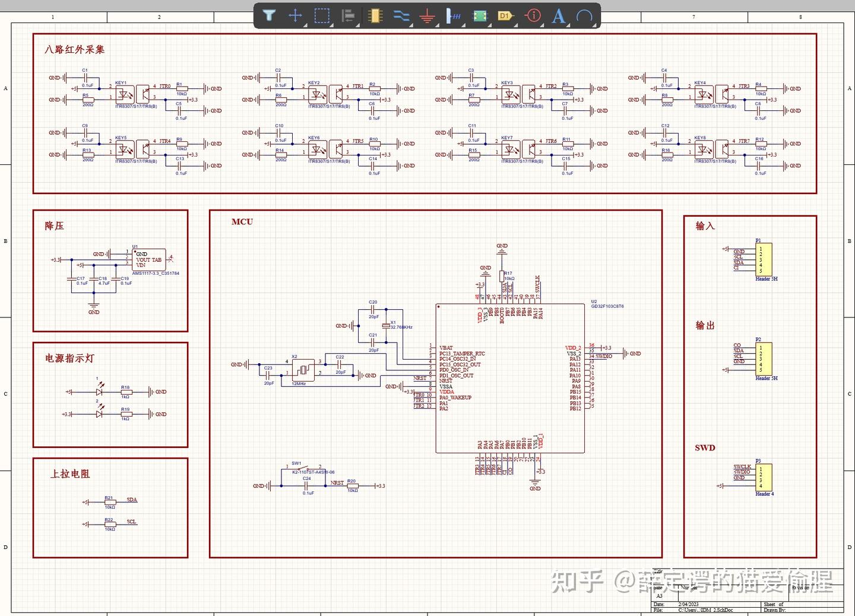This screenshot has width=855, height=616.
Task: Open the selection filter funnel tool
Action: tap(269, 15)
